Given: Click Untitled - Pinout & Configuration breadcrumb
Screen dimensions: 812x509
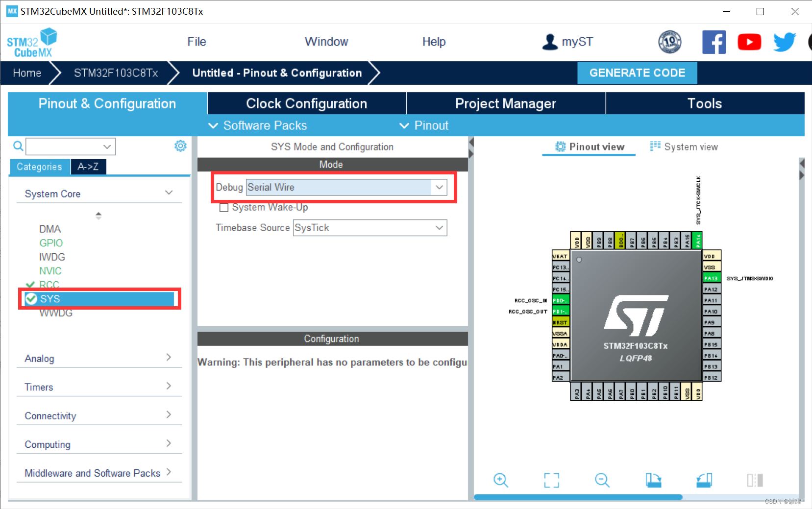Looking at the screenshot, I should [277, 73].
